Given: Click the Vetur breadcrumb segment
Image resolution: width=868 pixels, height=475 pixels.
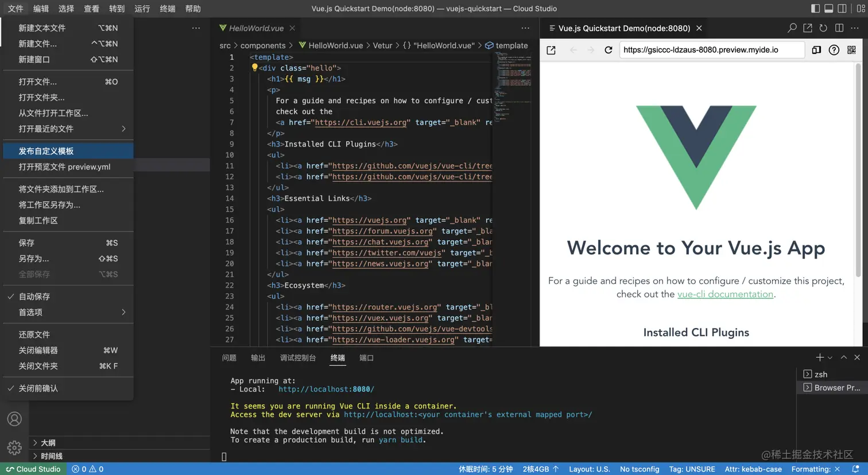Looking at the screenshot, I should click(382, 45).
